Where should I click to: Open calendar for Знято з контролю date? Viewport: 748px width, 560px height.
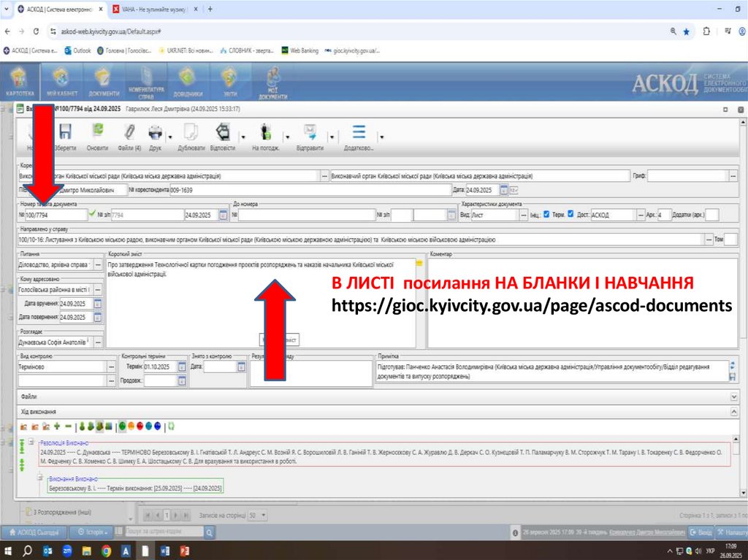241,367
